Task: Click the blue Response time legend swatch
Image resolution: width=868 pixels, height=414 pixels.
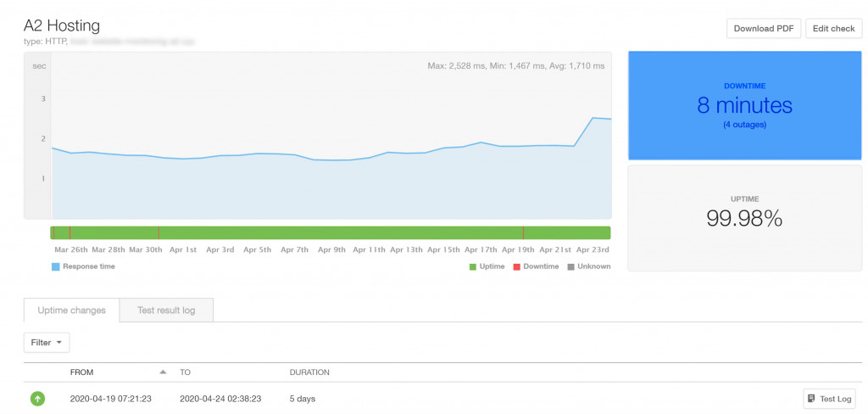Action: click(56, 266)
